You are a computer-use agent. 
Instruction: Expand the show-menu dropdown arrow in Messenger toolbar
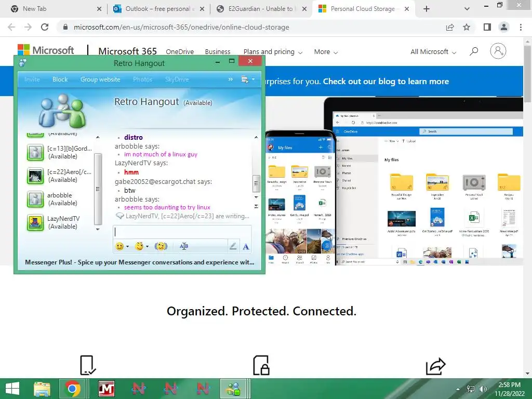[x=253, y=79]
